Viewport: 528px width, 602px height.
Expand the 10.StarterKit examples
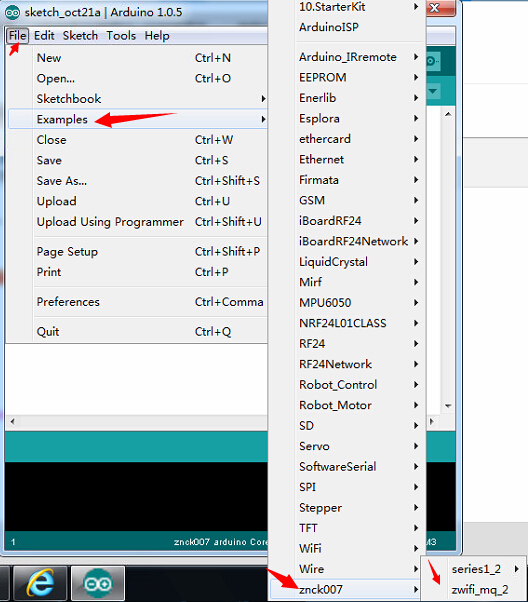coord(347,7)
